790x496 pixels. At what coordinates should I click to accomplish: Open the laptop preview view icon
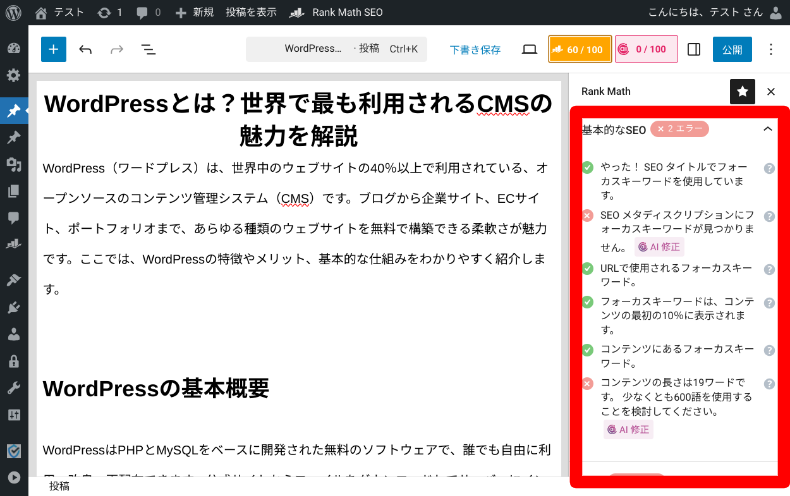tap(529, 49)
